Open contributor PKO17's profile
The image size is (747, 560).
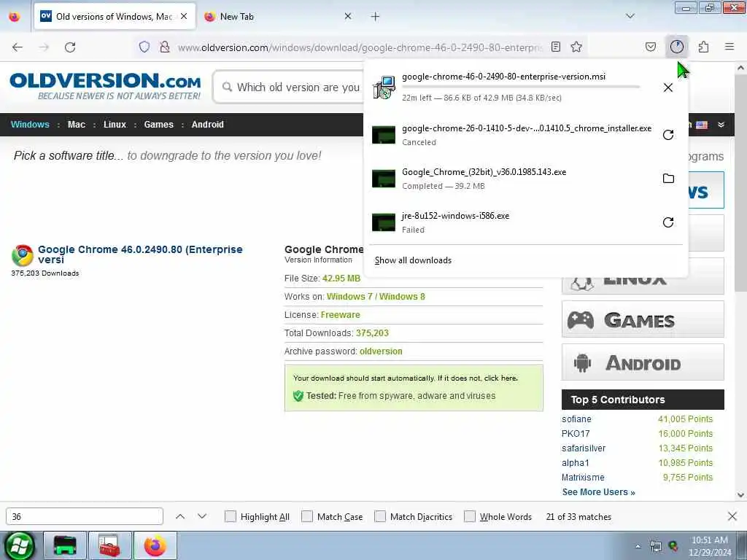(576, 434)
